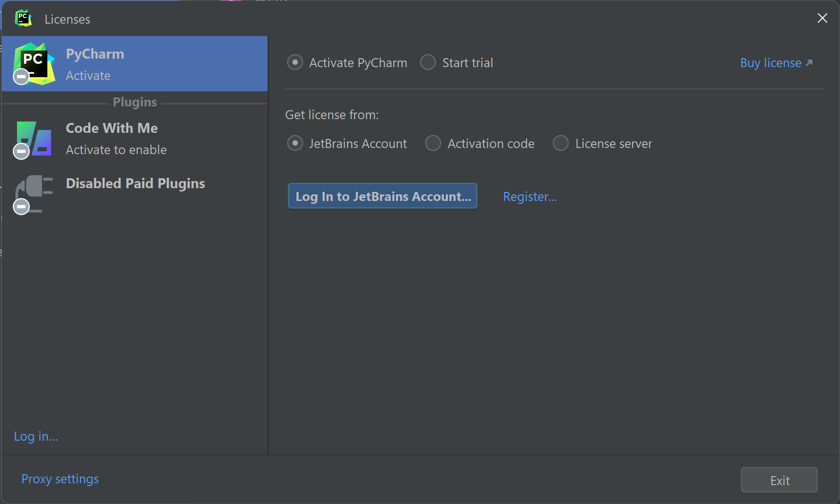Click the large PyCharm product icon in sidebar
This screenshot has height=504, width=840.
[34, 63]
